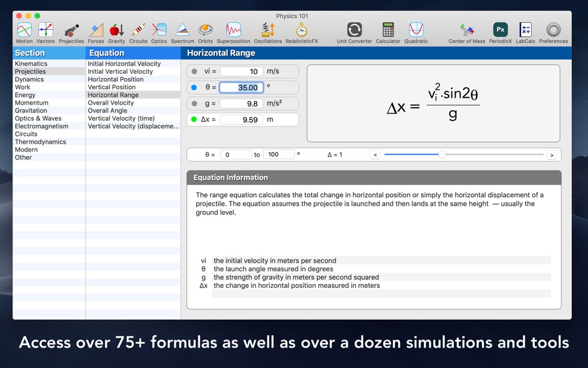This screenshot has width=588, height=368.
Task: Launch the Projectiles cannon simulation
Action: coord(71,33)
